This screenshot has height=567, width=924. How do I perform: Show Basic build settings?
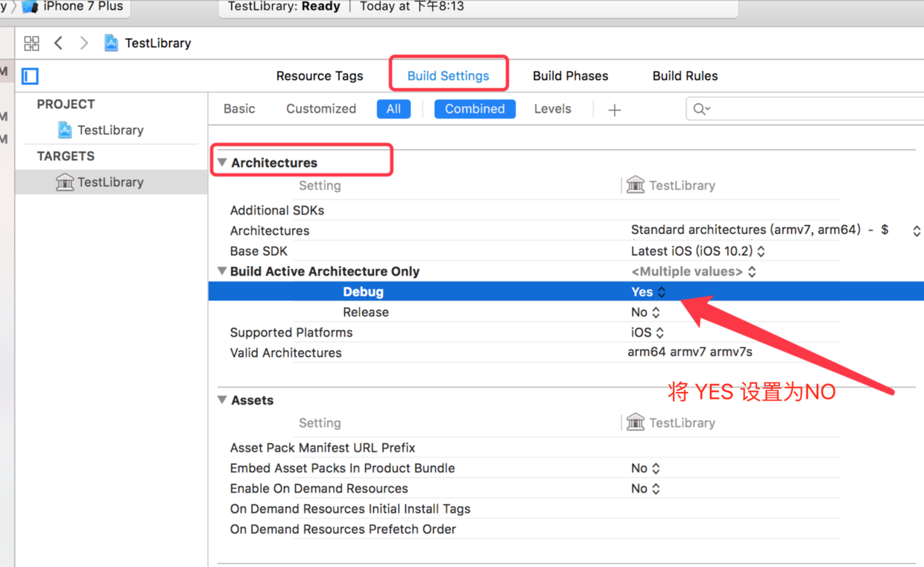pos(239,109)
